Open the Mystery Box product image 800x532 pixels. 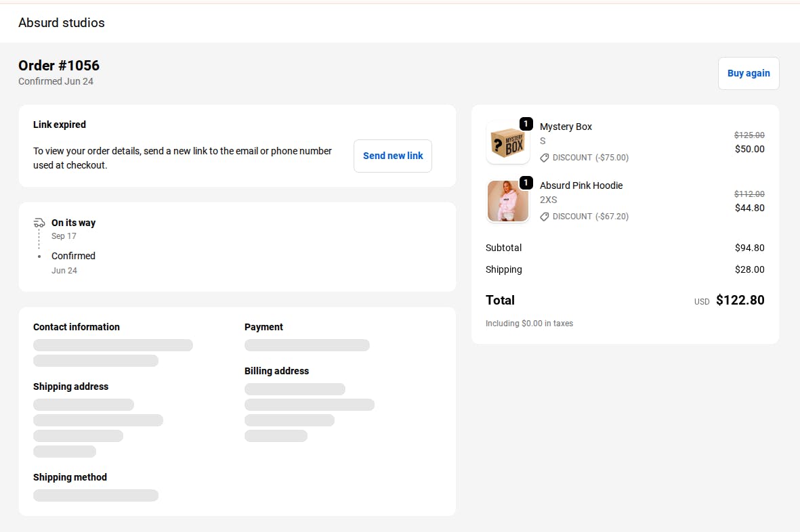click(507, 143)
